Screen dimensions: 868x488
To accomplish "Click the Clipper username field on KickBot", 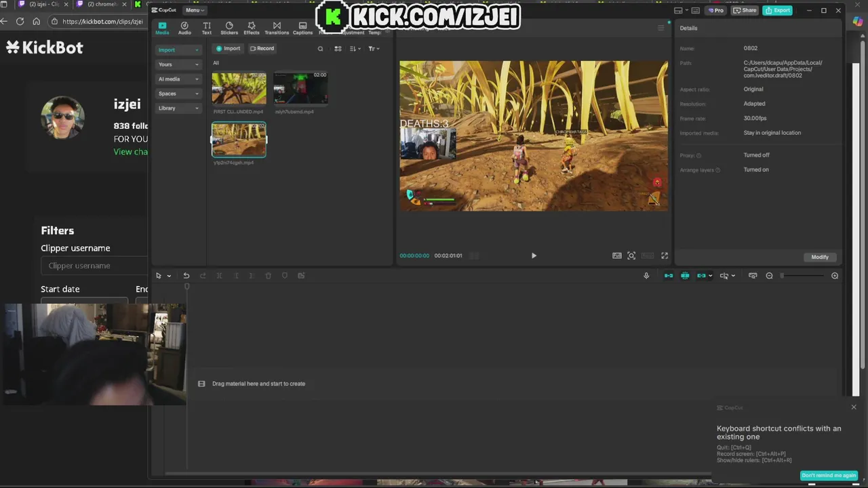I will [95, 266].
